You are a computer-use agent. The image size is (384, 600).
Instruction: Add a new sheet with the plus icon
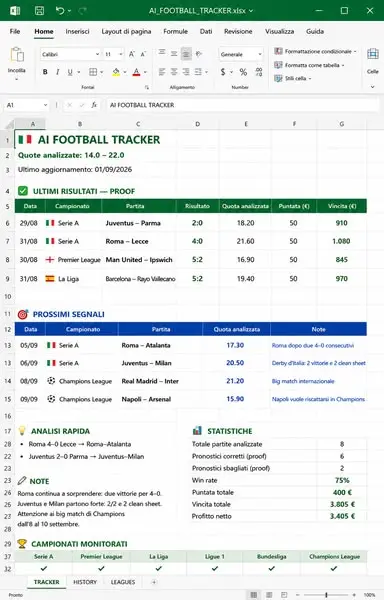pyautogui.click(x=154, y=582)
